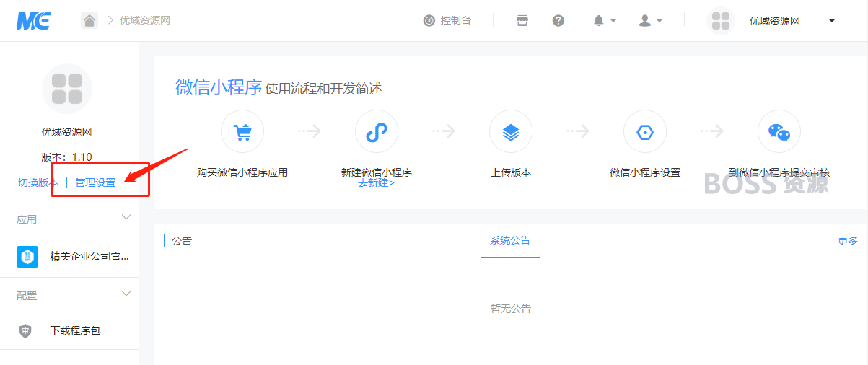868x365 pixels.
Task: Click the MC logo in header
Action: [x=33, y=20]
